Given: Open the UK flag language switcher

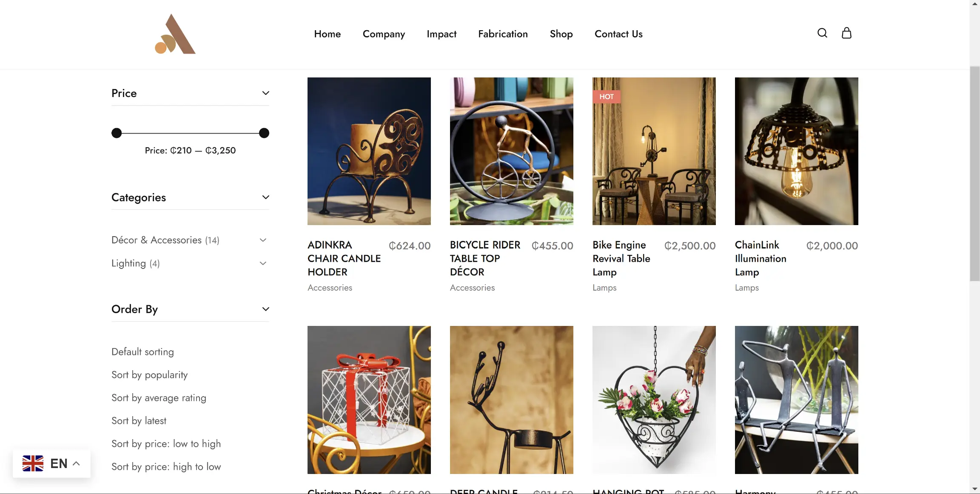Looking at the screenshot, I should tap(51, 463).
